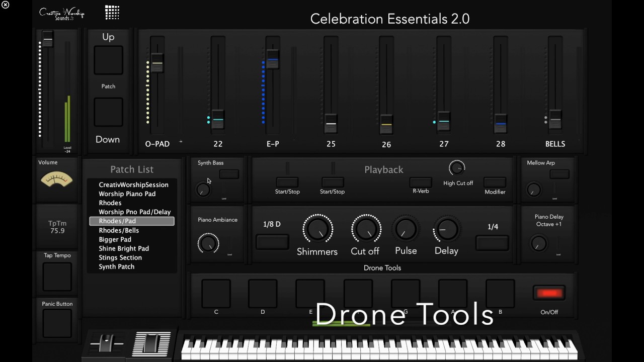Image resolution: width=644 pixels, height=362 pixels.
Task: Click the TpTm 75.9 tempo display
Action: tap(57, 227)
